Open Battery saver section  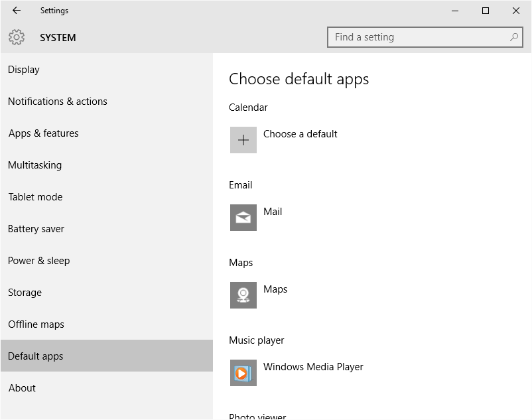tap(36, 229)
